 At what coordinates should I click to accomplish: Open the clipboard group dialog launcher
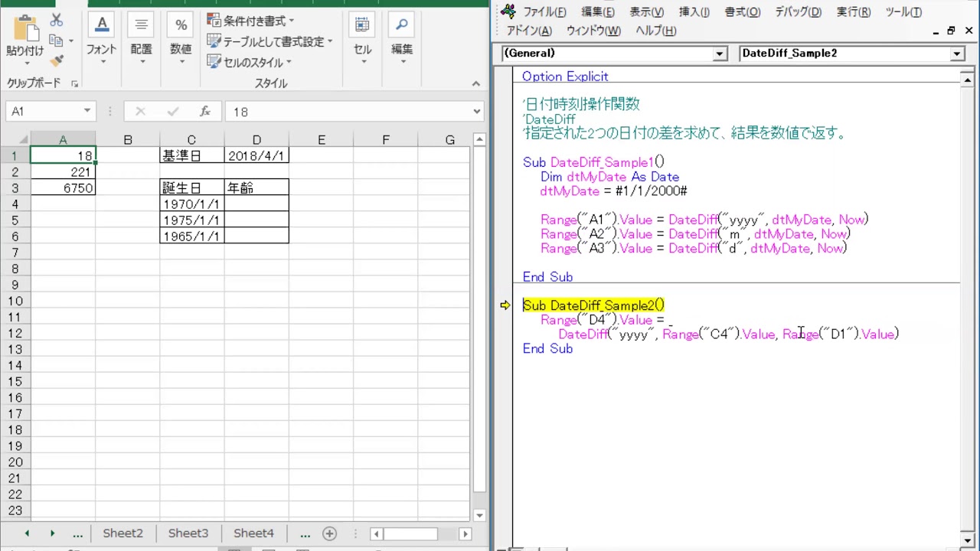tap(74, 83)
